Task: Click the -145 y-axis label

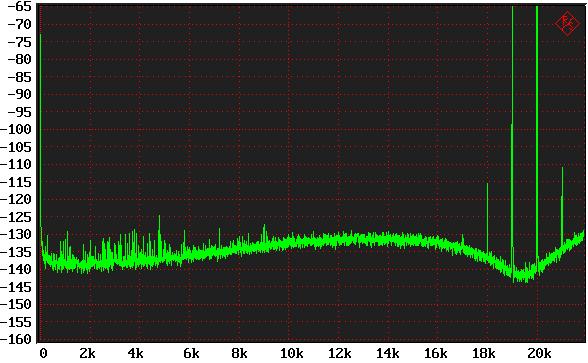Action: (x=16, y=287)
